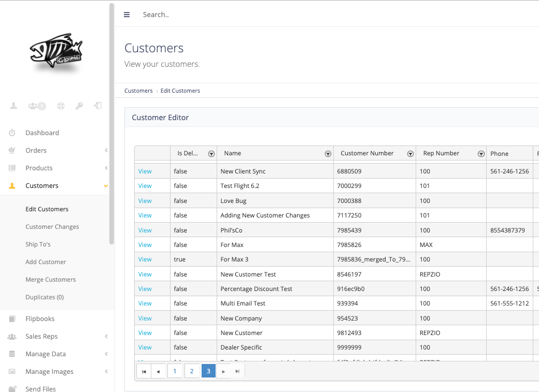View the New Client Sync customer

(145, 171)
